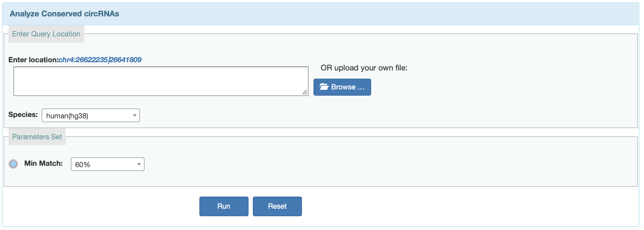Click the Species label
Image resolution: width=644 pixels, height=230 pixels.
click(23, 115)
